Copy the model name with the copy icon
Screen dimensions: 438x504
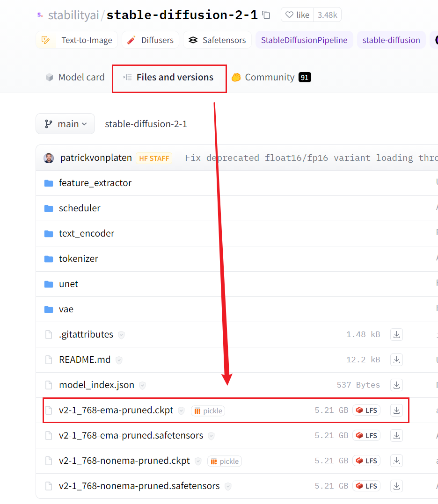pos(266,15)
